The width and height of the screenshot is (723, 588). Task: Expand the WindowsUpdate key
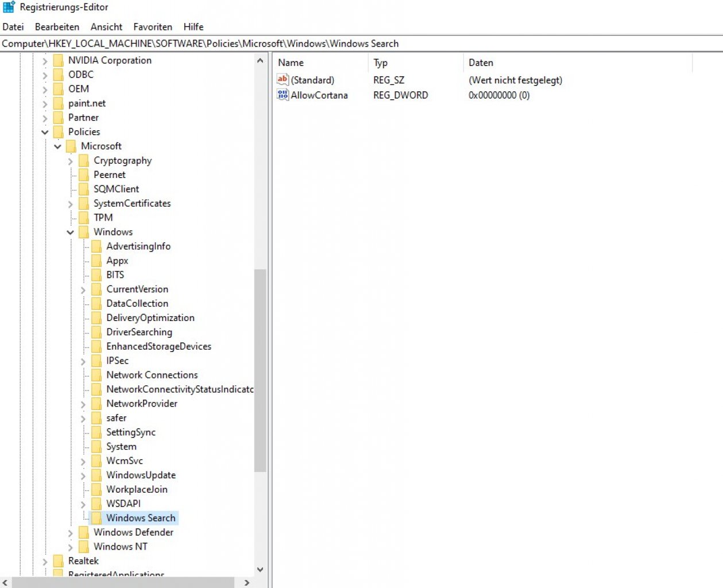[83, 475]
